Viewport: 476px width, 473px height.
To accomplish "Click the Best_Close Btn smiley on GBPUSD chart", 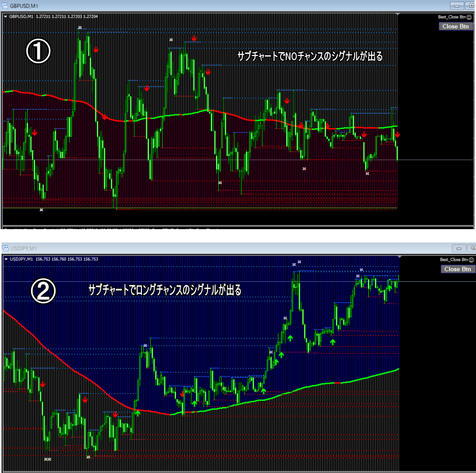I will coord(469,17).
